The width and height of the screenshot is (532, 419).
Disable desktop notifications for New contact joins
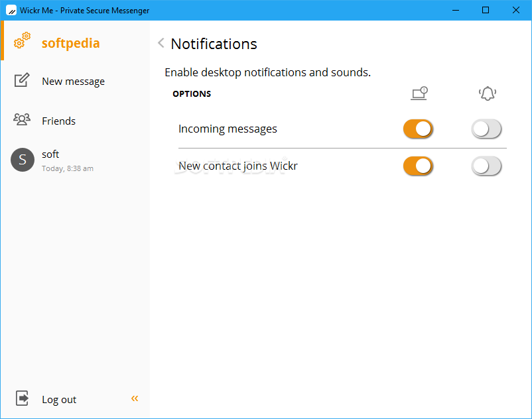[418, 166]
